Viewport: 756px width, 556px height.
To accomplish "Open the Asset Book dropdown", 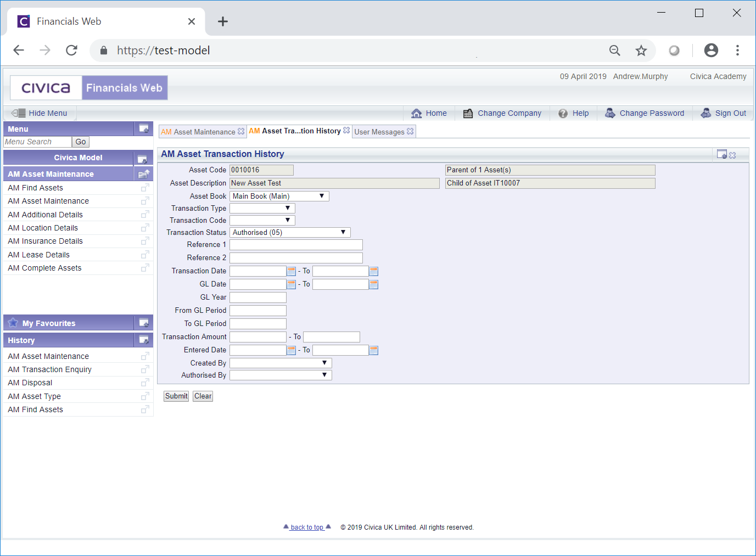I will (279, 196).
